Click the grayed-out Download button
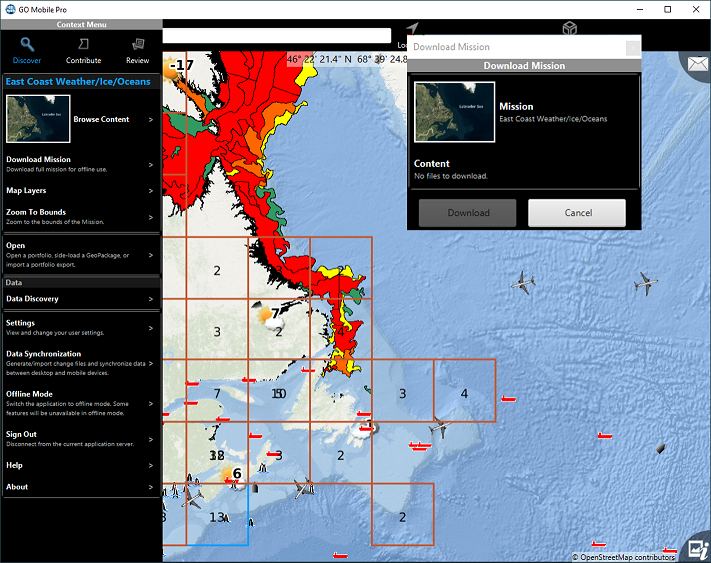The image size is (711, 563). pos(468,213)
